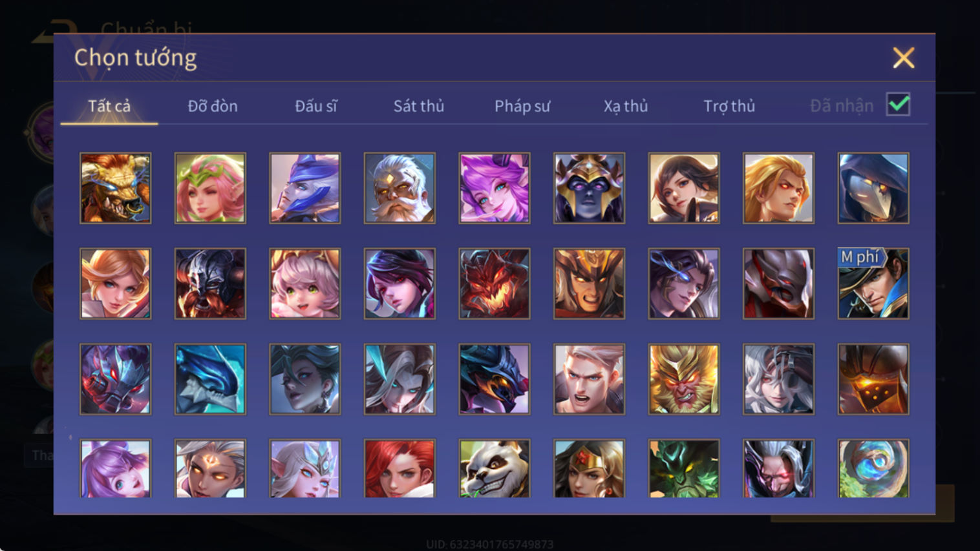
Task: Choose the white-bearded old man hero
Action: (x=399, y=188)
